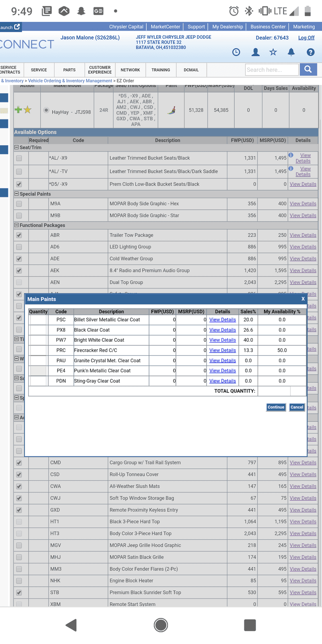Check the *AL/ -X9 leather seats checkbox
322x644 pixels.
pos(19,158)
